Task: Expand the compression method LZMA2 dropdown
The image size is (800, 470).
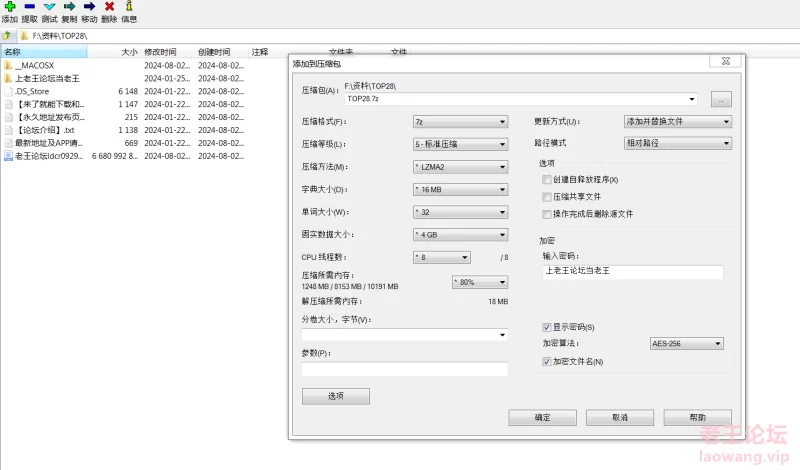Action: pos(460,167)
